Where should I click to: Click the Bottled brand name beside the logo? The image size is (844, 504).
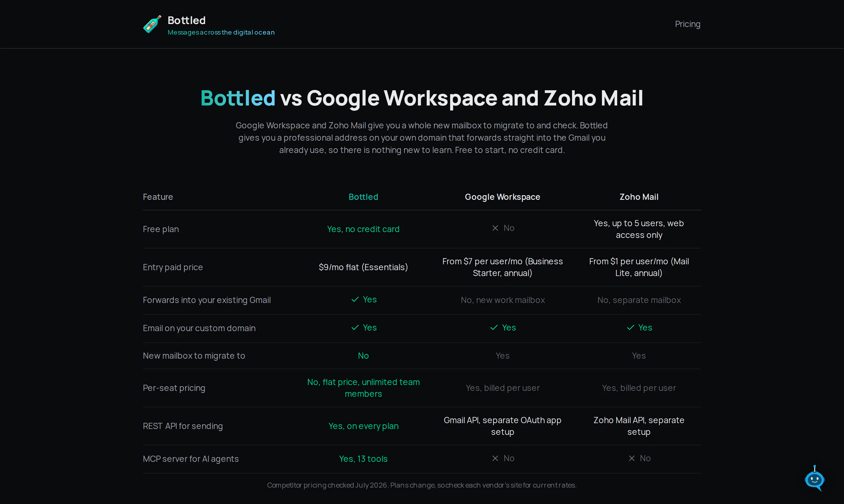(186, 21)
